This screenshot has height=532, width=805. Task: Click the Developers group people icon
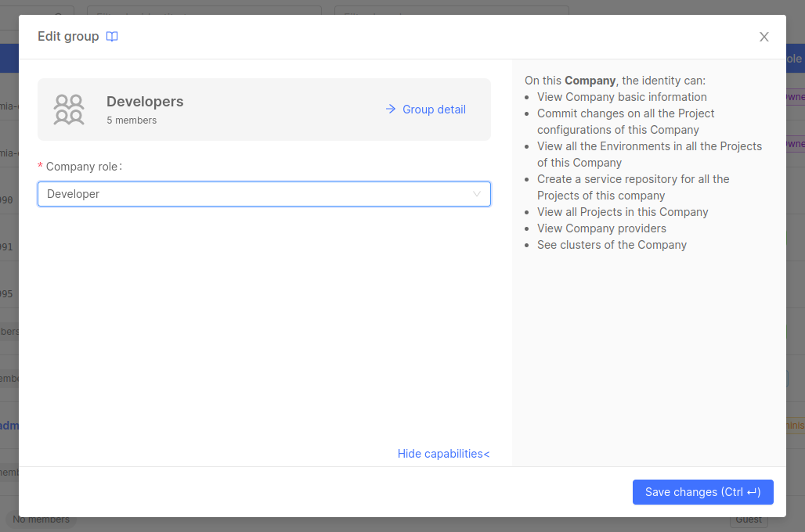point(69,110)
